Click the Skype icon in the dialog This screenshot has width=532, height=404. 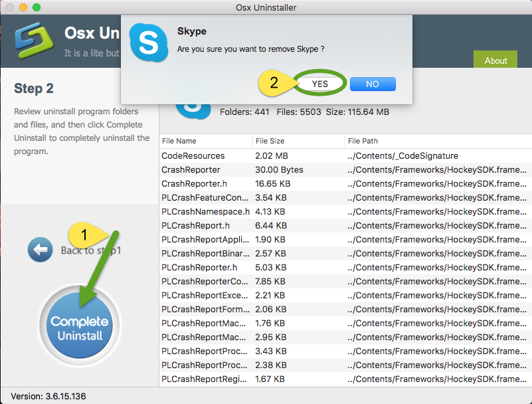(x=149, y=43)
